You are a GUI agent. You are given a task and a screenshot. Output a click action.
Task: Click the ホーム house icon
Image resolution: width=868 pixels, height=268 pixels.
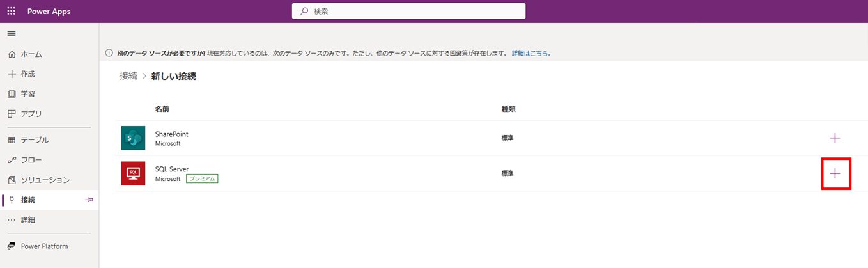coord(12,54)
